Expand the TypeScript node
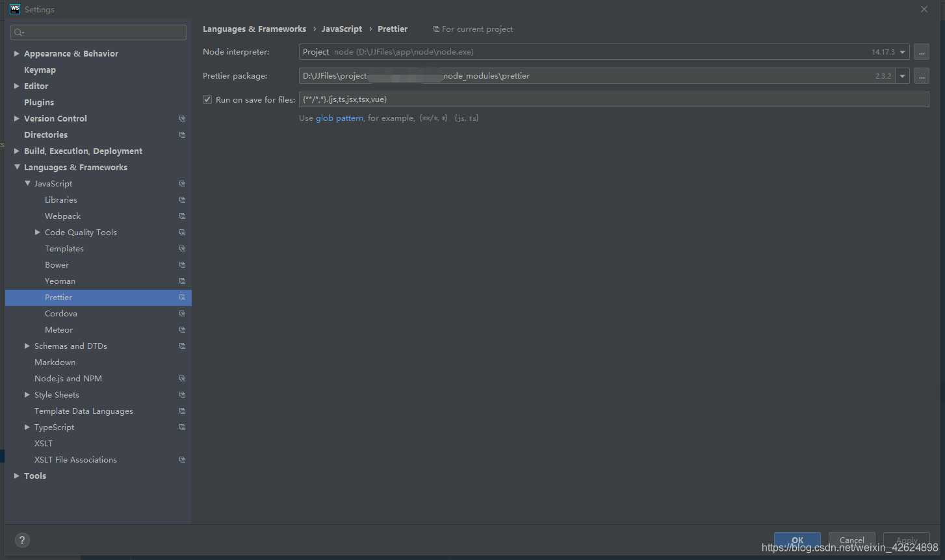945x560 pixels. [27, 427]
